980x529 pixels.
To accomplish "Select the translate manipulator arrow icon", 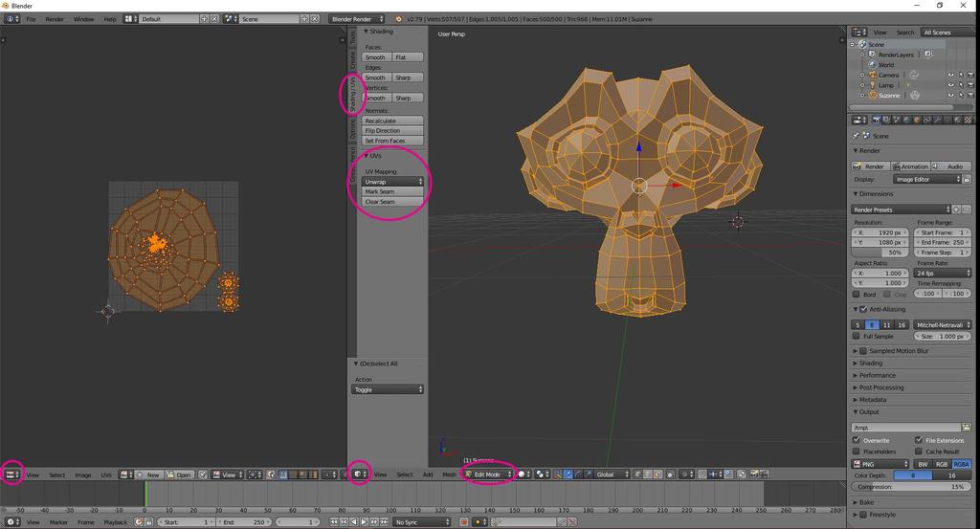I will coord(568,474).
